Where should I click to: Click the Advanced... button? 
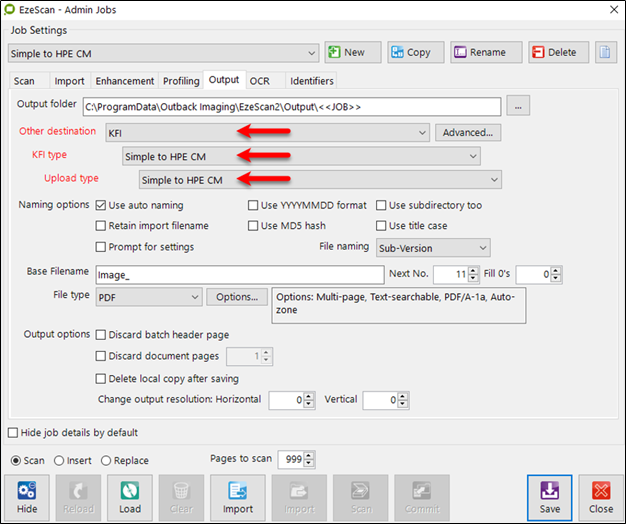click(467, 132)
